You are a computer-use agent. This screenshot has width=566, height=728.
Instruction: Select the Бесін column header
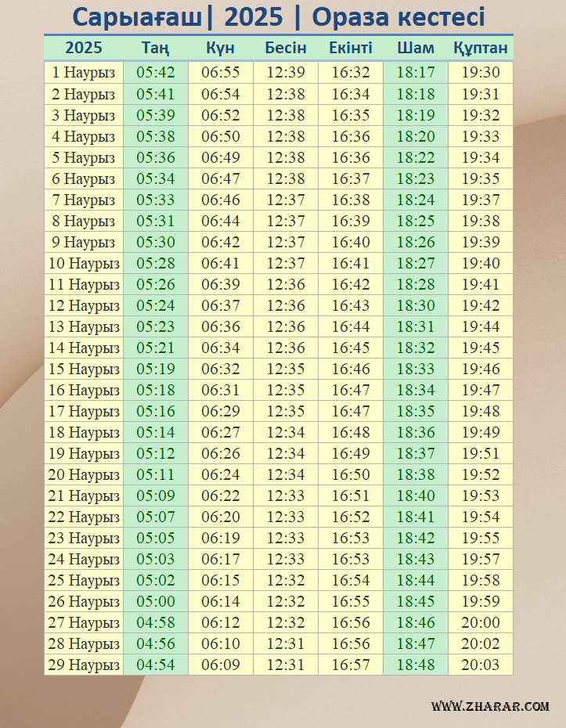pyautogui.click(x=285, y=48)
